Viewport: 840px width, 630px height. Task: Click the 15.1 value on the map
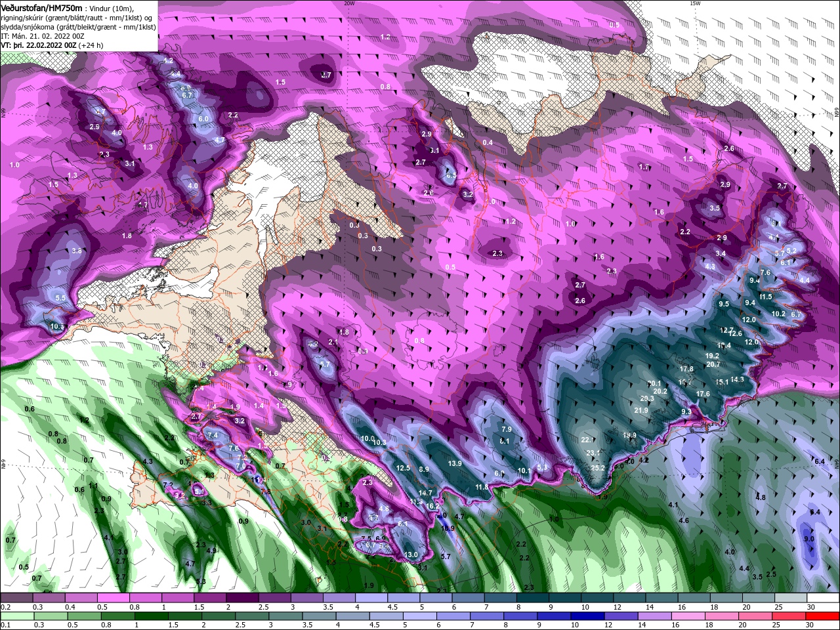pyautogui.click(x=722, y=382)
